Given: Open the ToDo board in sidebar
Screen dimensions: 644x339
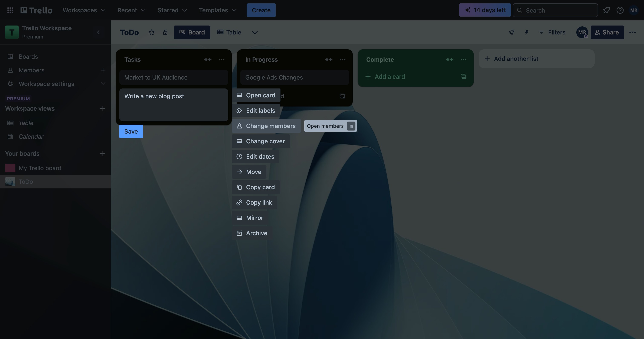Looking at the screenshot, I should 55,181.
